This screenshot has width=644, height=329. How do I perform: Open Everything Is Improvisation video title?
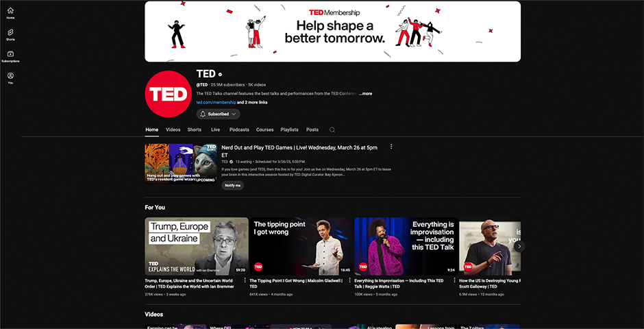399,283
